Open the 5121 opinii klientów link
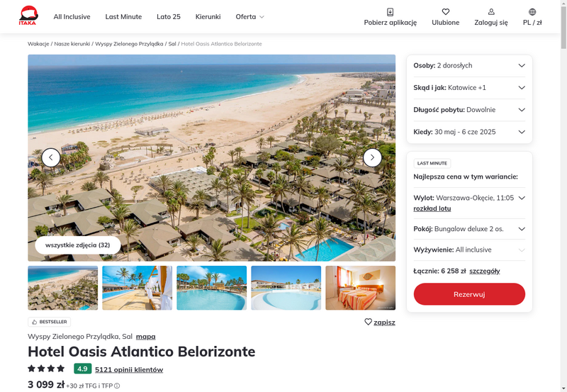The width and height of the screenshot is (567, 392). click(129, 369)
